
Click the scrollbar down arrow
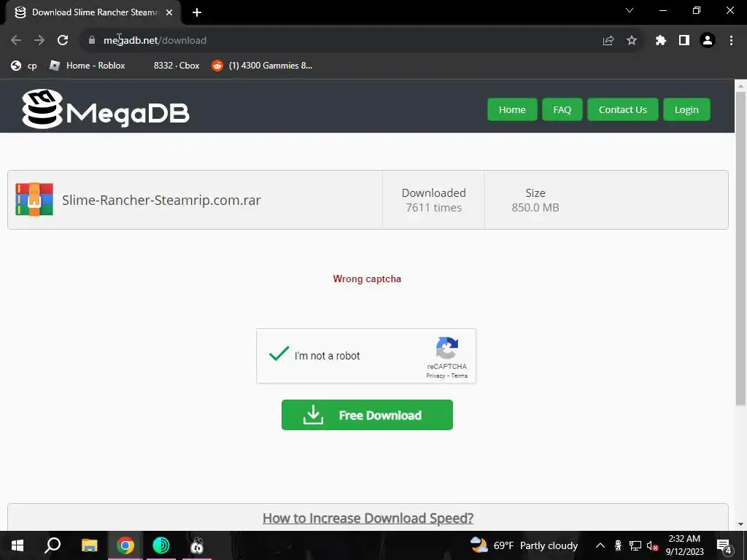(740, 524)
